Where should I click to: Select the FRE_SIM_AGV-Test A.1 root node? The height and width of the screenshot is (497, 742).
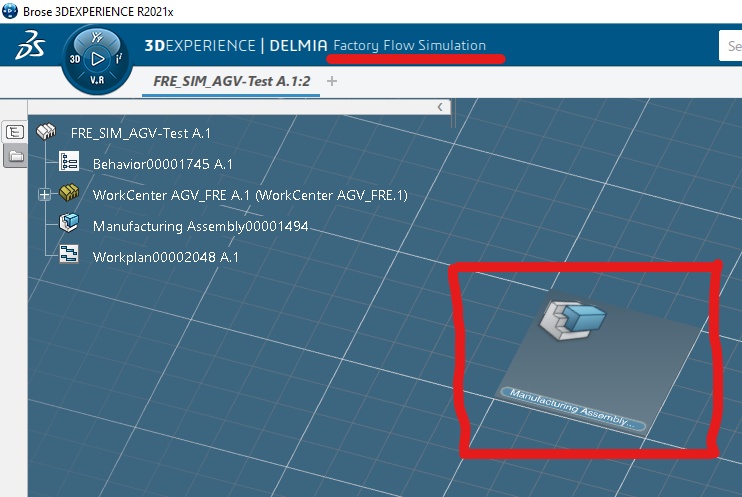click(x=141, y=133)
